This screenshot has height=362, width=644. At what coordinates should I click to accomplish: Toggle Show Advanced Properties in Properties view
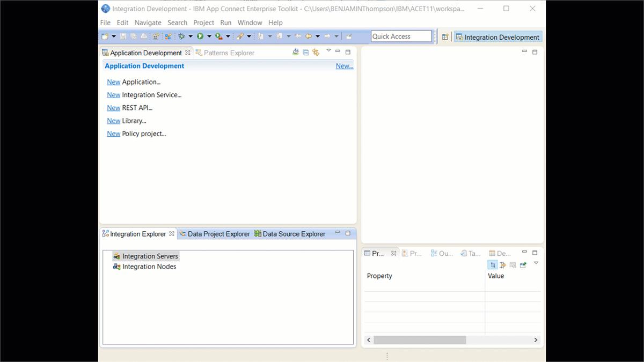[502, 264]
